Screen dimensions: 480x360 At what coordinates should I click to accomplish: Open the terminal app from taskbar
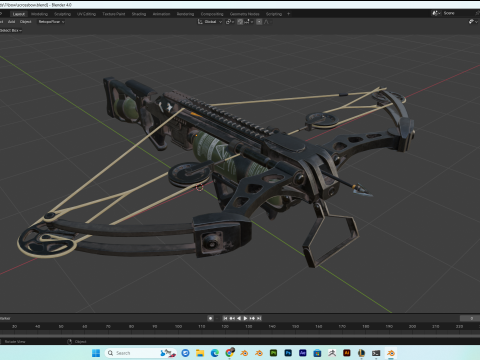(x=376, y=353)
